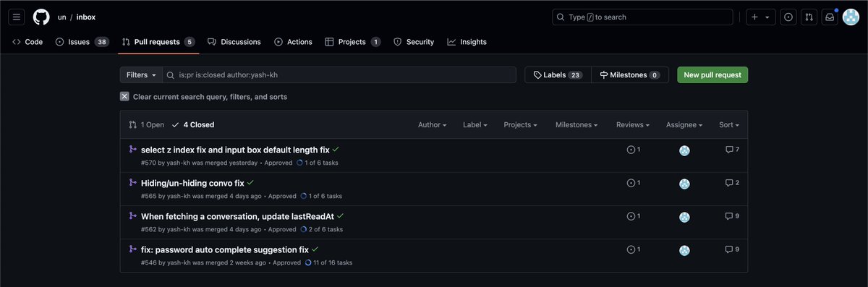The height and width of the screenshot is (287, 868).
Task: Open the Milestones page button
Action: (629, 74)
